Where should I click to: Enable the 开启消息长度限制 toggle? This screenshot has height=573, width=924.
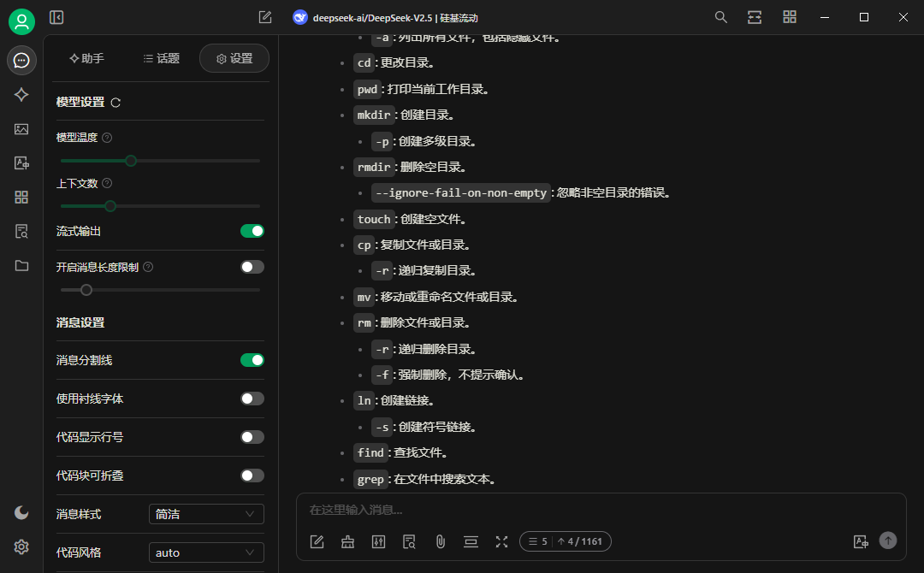[x=252, y=267]
